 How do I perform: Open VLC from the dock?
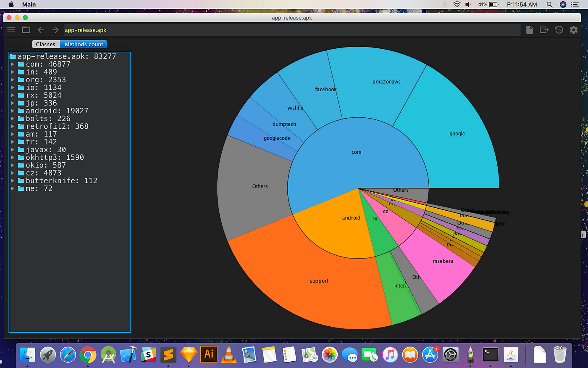(x=228, y=355)
